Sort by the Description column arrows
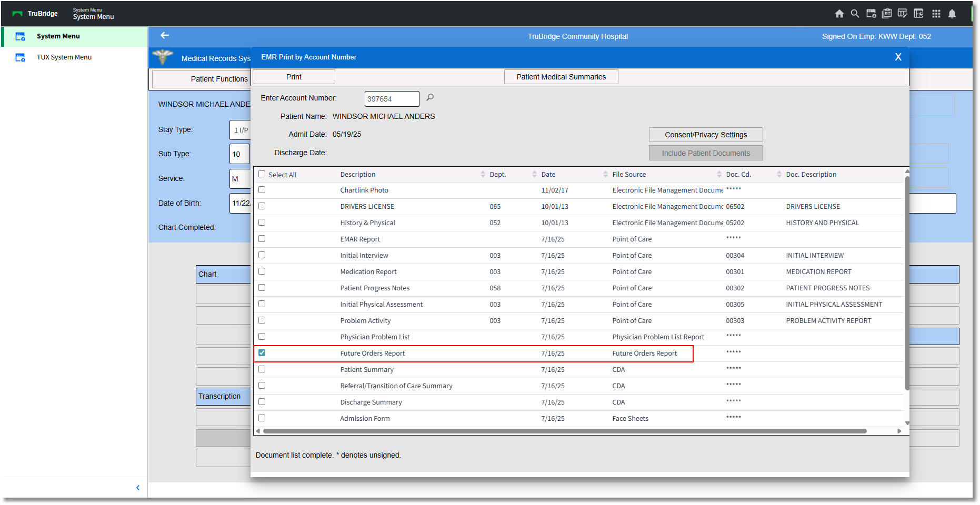 click(483, 174)
